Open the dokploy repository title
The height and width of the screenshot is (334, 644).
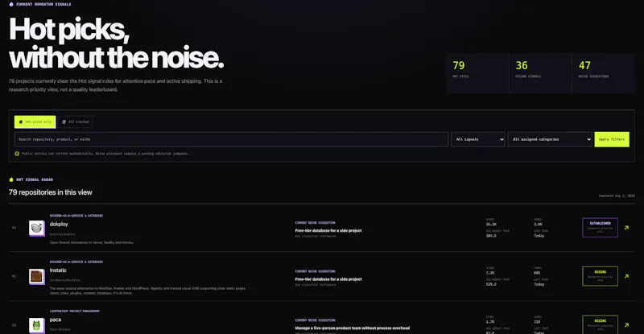[59, 224]
